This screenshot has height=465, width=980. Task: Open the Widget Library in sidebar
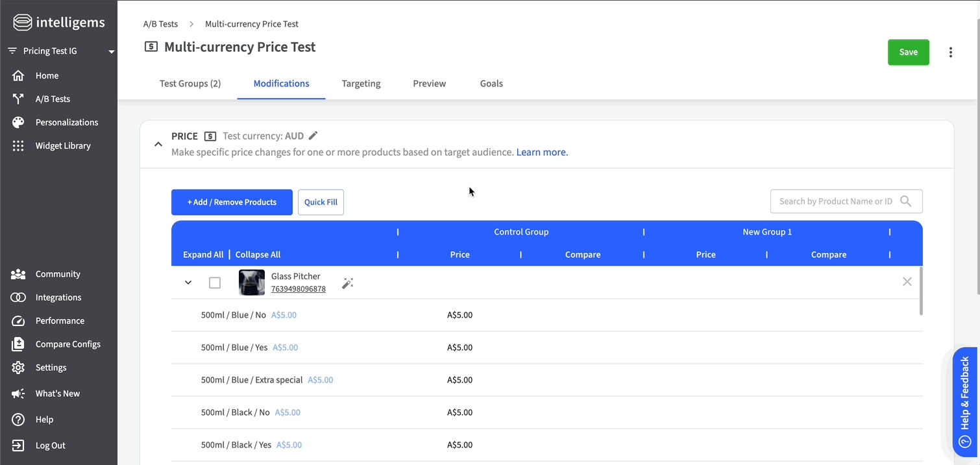(x=62, y=145)
